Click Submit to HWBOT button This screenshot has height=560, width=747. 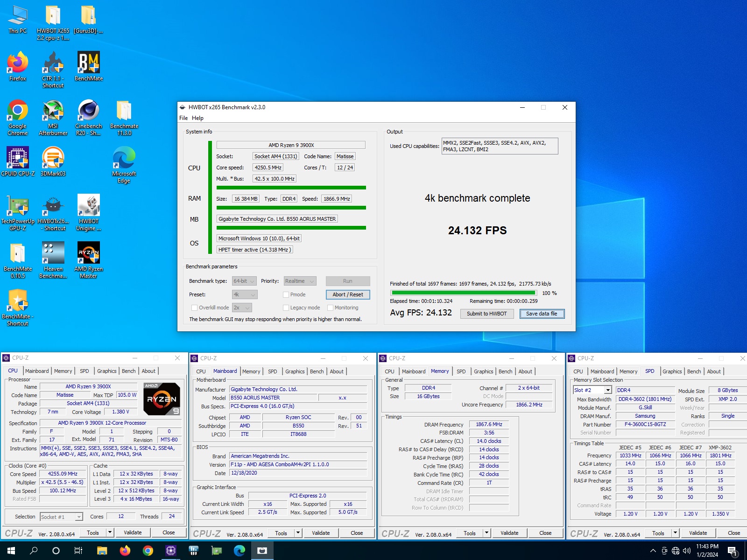pos(486,314)
